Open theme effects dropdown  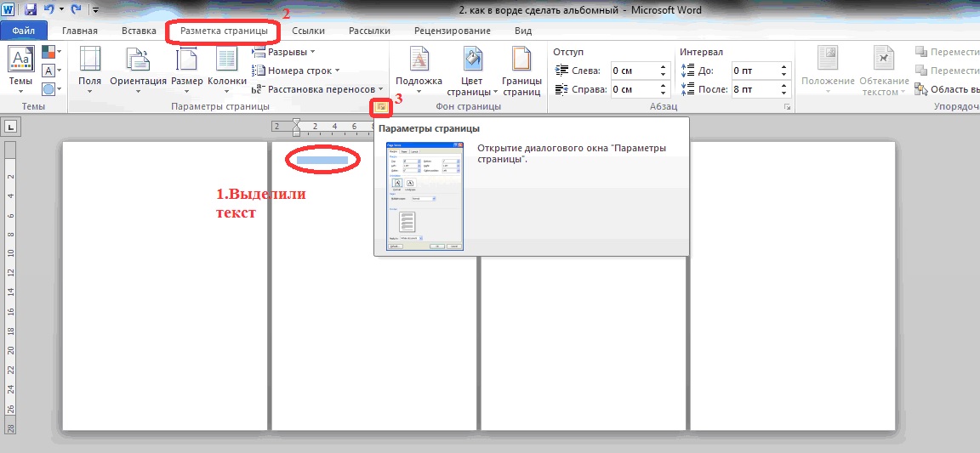coord(51,89)
